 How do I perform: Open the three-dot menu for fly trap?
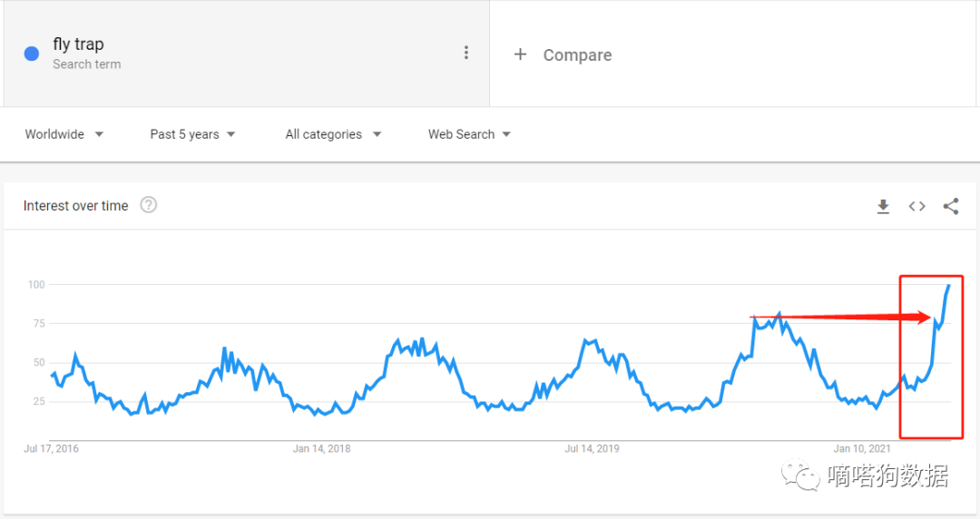coord(466,53)
